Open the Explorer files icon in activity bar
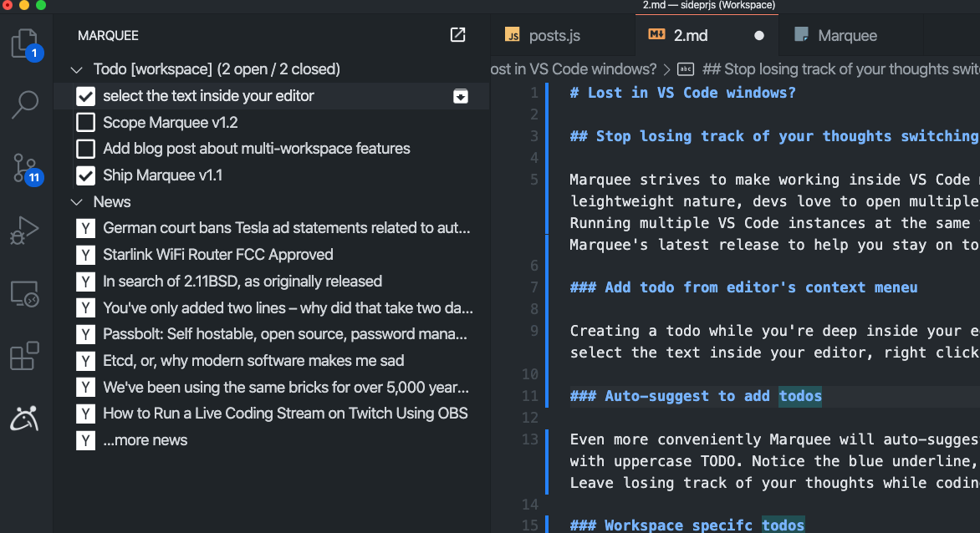The height and width of the screenshot is (533, 980). point(25,43)
